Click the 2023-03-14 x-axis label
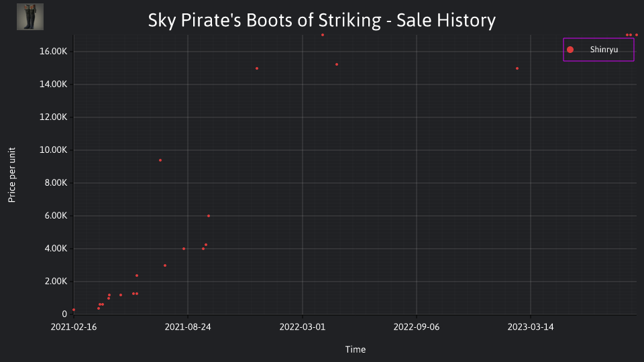Viewport: 644px width, 362px height. click(x=531, y=327)
